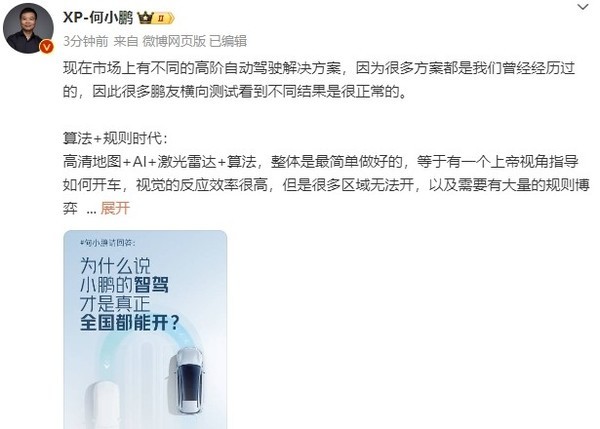Click the first paragraph about 高阶自动驾驶
The image size is (600, 429).
(319, 80)
